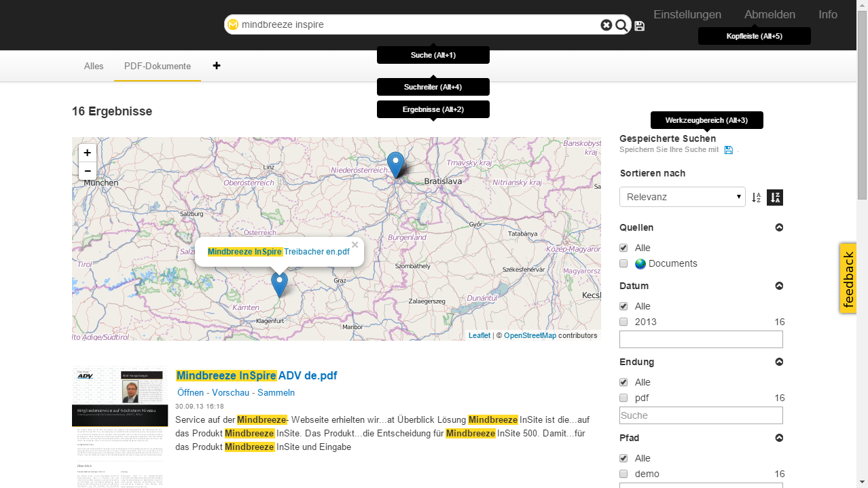This screenshot has height=488, width=868.
Task: Open the OpenStreetMap attribution link
Action: click(530, 335)
